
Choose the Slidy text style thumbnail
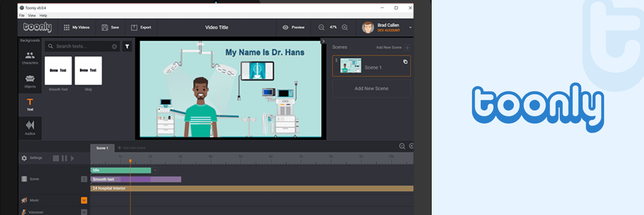(88, 70)
